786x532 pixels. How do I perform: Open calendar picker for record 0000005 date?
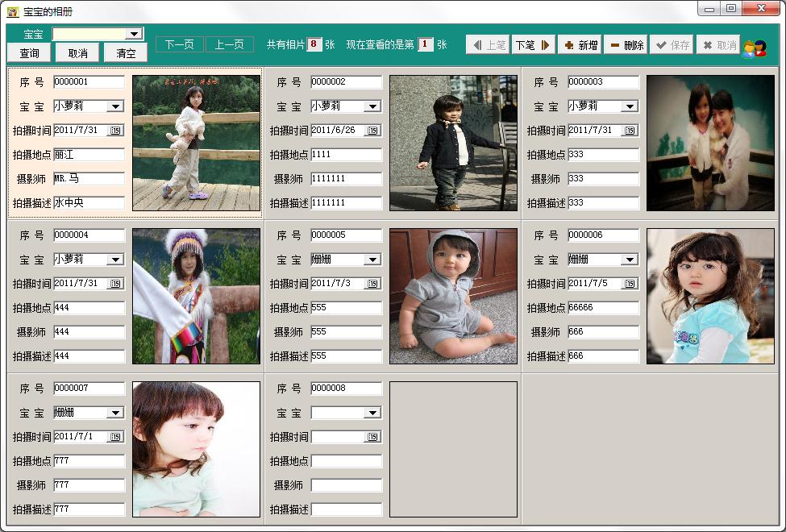point(372,284)
